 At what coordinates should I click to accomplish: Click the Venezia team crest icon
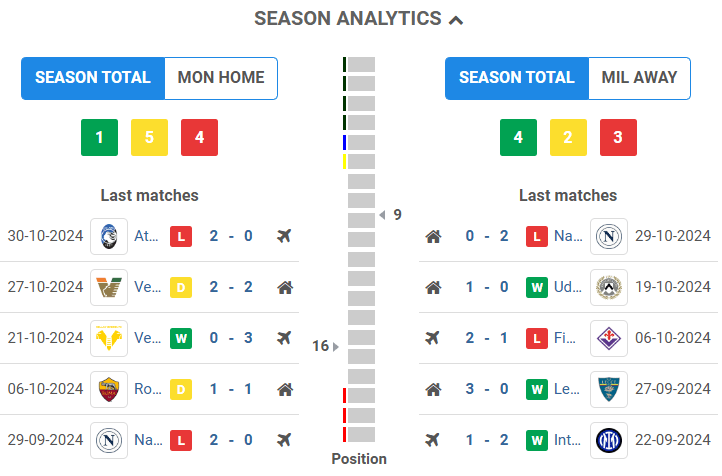[108, 288]
